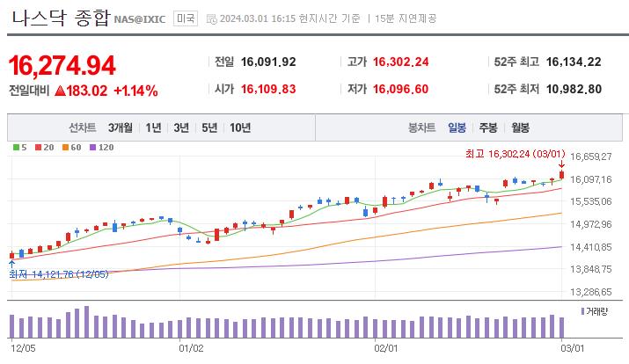Click the purple 거래량 volume legend icon

tap(583, 311)
